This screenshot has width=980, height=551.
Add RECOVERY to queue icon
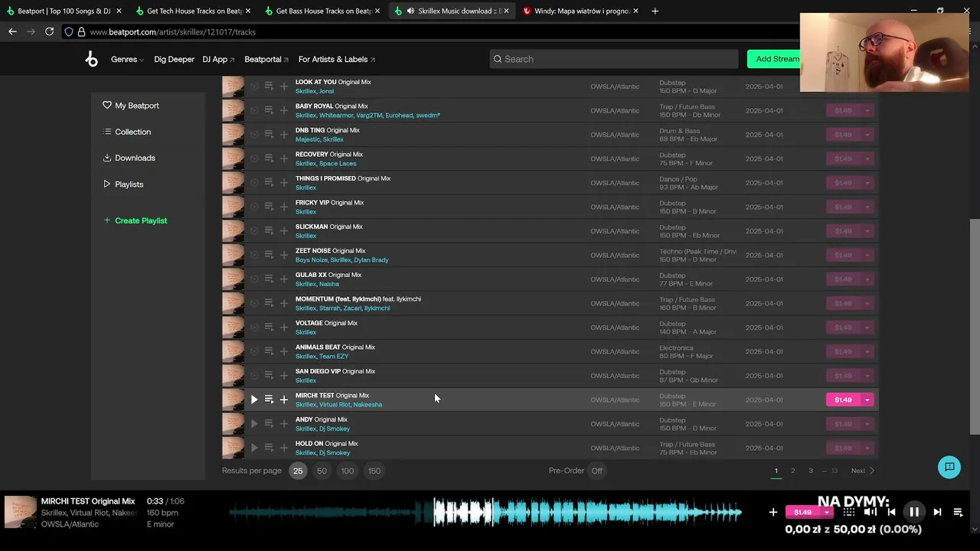[x=269, y=158]
